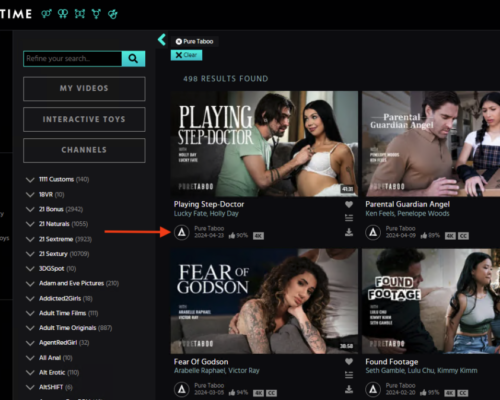This screenshot has height=400, width=500.
Task: Click CC badge on Parental Guardian Angel
Action: [463, 236]
